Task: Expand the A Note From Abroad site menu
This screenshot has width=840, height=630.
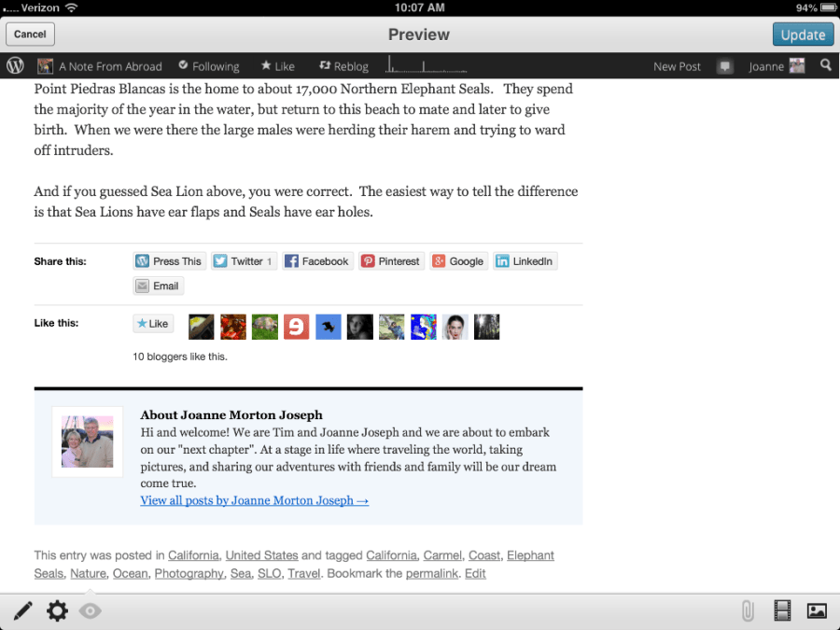Action: [100, 66]
